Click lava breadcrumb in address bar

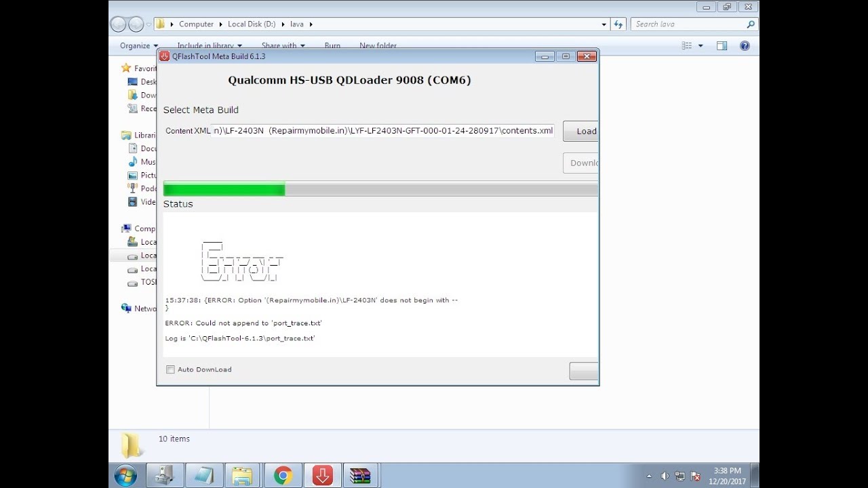[297, 24]
